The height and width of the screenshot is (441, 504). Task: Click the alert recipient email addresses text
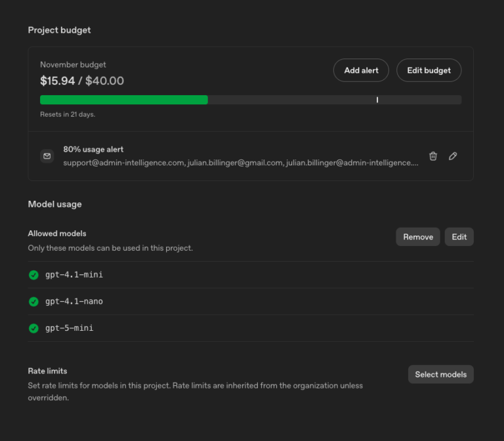[240, 163]
